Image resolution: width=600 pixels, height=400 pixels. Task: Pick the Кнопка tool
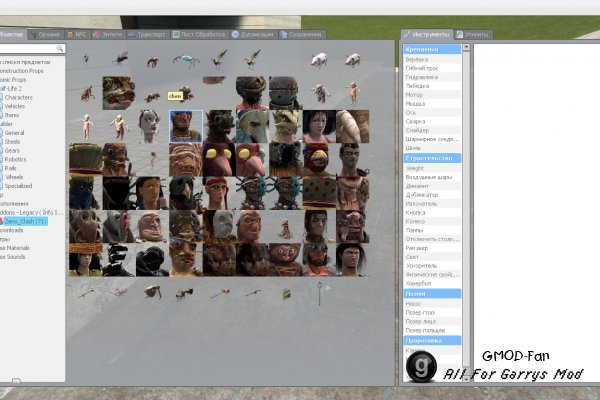pos(432,212)
